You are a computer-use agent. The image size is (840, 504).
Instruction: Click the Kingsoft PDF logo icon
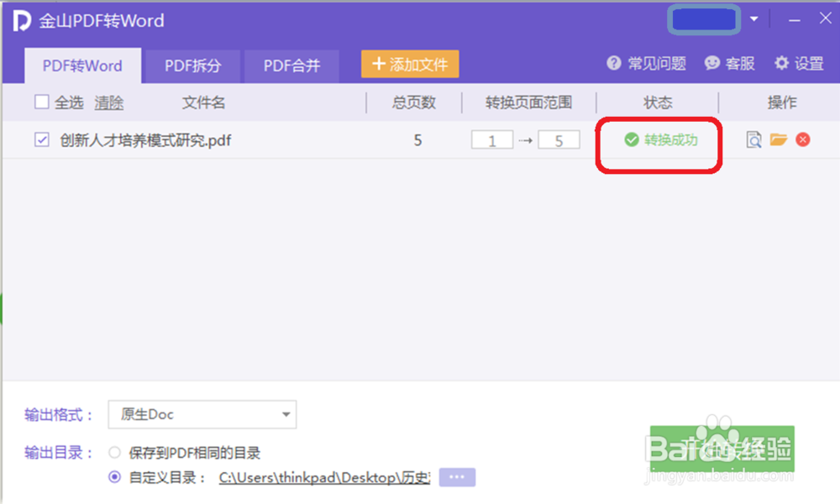[x=22, y=21]
